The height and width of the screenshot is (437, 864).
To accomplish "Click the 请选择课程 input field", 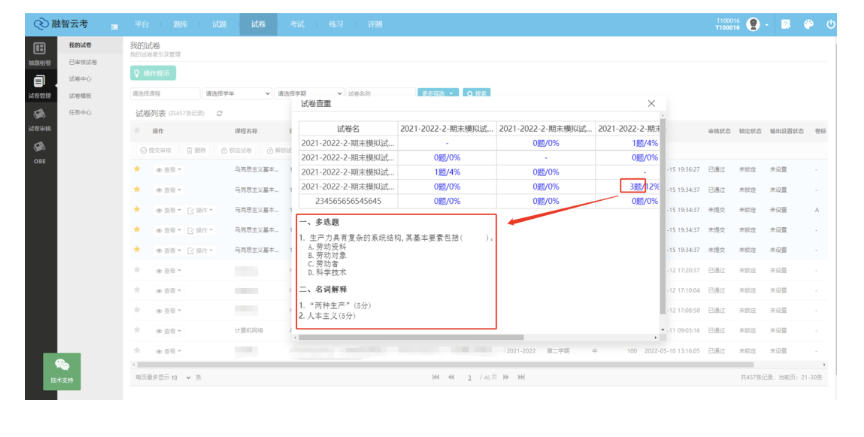I will point(162,93).
